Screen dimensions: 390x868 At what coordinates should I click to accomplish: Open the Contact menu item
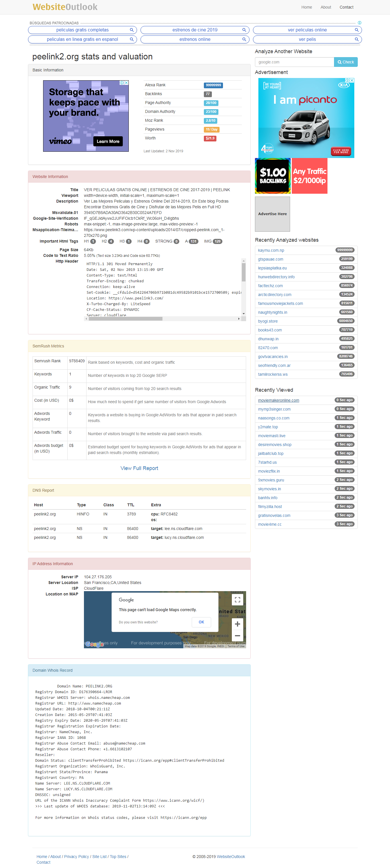[346, 7]
